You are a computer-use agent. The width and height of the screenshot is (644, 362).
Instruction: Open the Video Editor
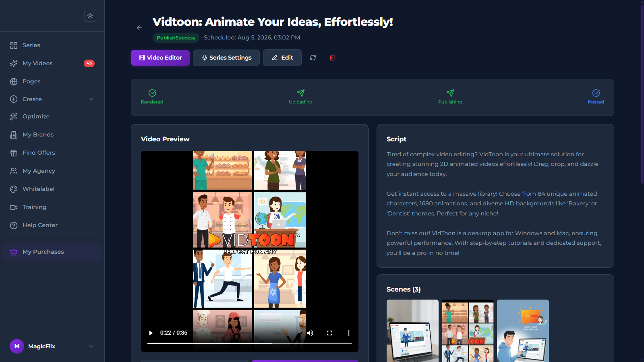coord(160,58)
